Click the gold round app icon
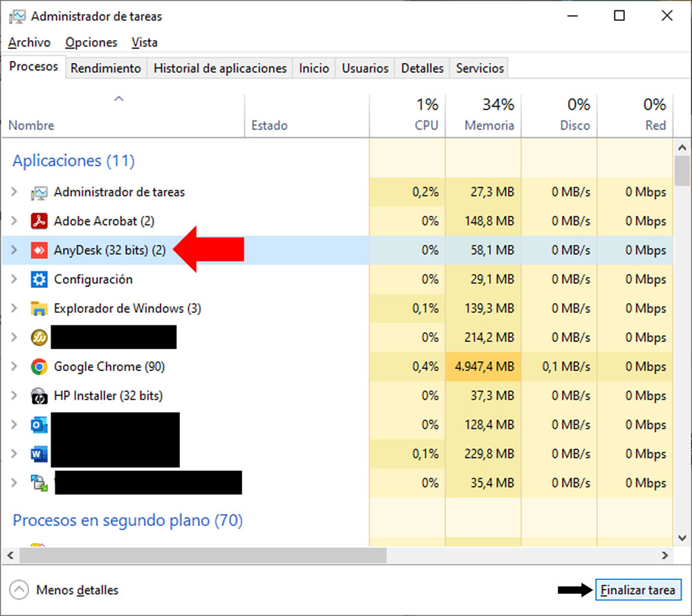This screenshot has width=692, height=616. tap(39, 338)
